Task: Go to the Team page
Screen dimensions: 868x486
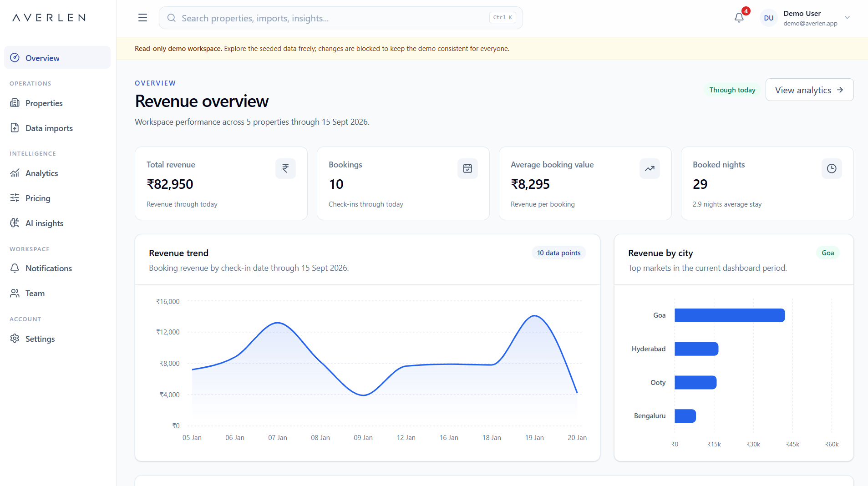Action: coord(57,293)
